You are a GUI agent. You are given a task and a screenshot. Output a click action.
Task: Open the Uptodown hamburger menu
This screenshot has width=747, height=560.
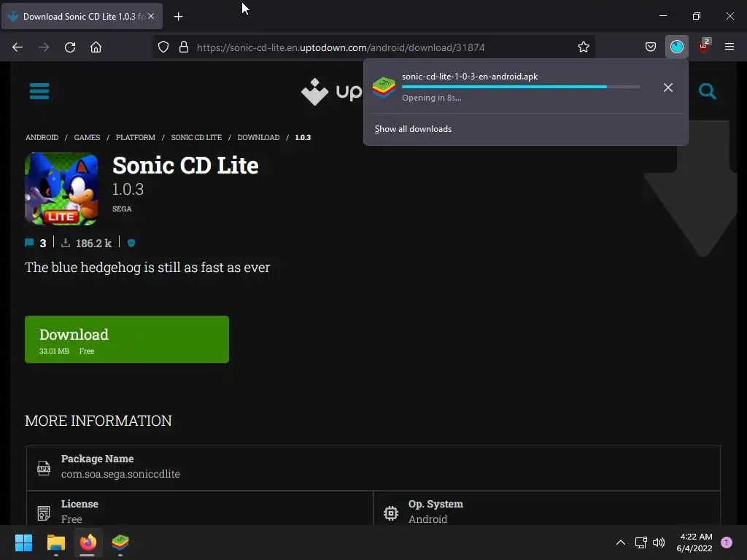coord(39,91)
